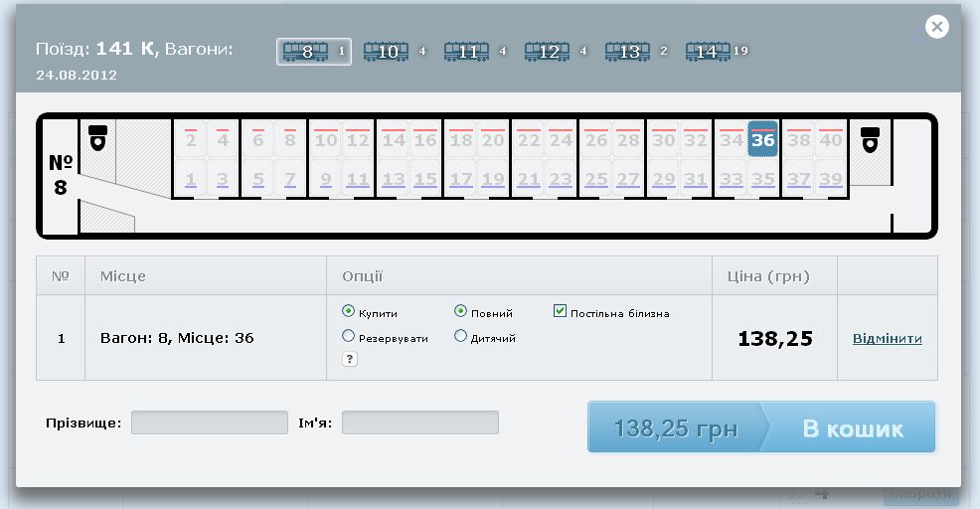The width and height of the screenshot is (980, 509).
Task: Choose wagon 13 train car icon
Action: click(x=628, y=52)
